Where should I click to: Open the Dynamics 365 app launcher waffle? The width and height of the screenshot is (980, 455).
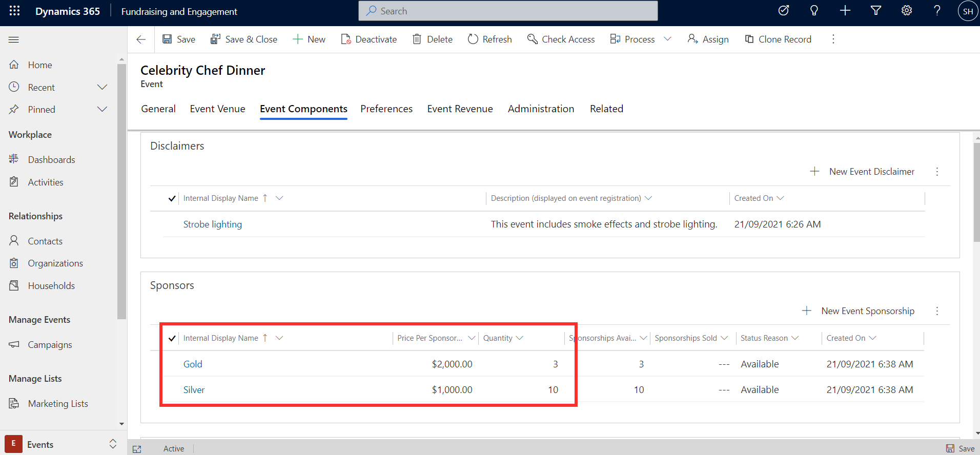[14, 11]
